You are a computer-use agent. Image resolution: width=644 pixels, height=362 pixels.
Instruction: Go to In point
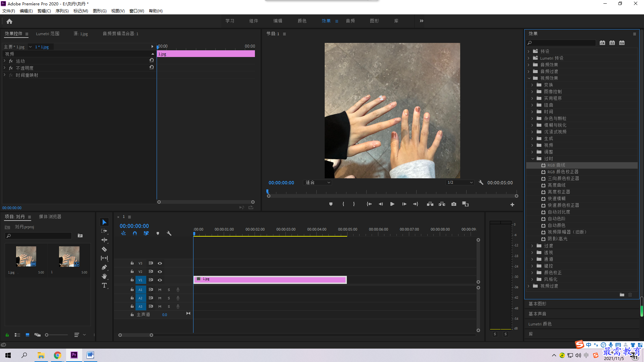coord(369,204)
